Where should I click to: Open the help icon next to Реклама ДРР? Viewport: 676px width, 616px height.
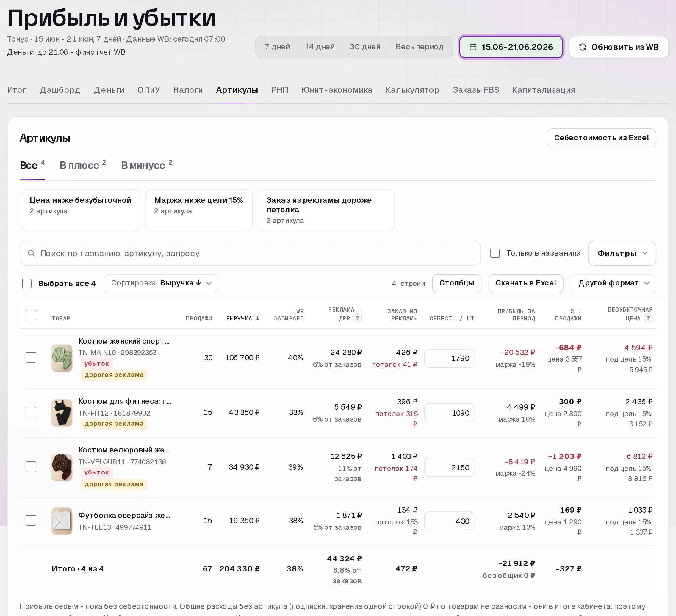[x=357, y=318]
